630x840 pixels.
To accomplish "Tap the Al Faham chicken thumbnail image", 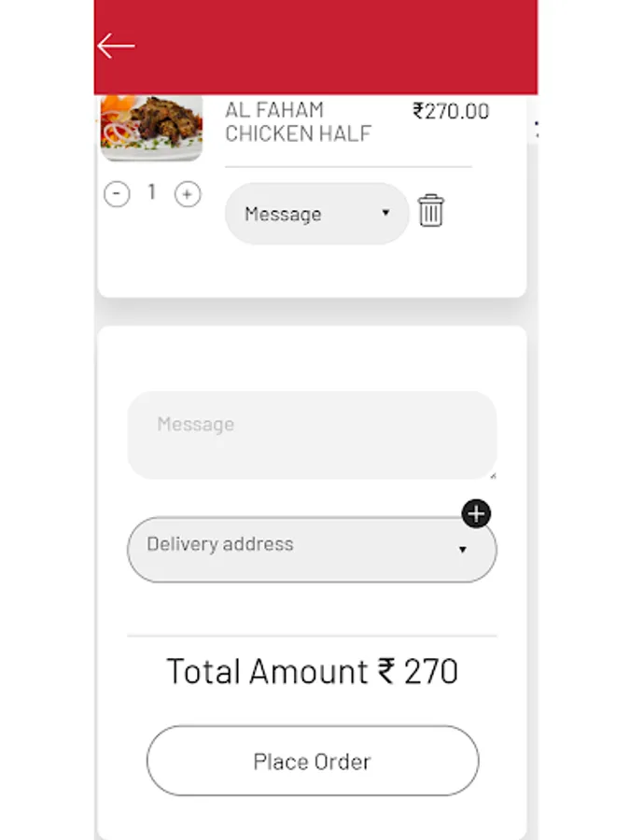I will (151, 127).
